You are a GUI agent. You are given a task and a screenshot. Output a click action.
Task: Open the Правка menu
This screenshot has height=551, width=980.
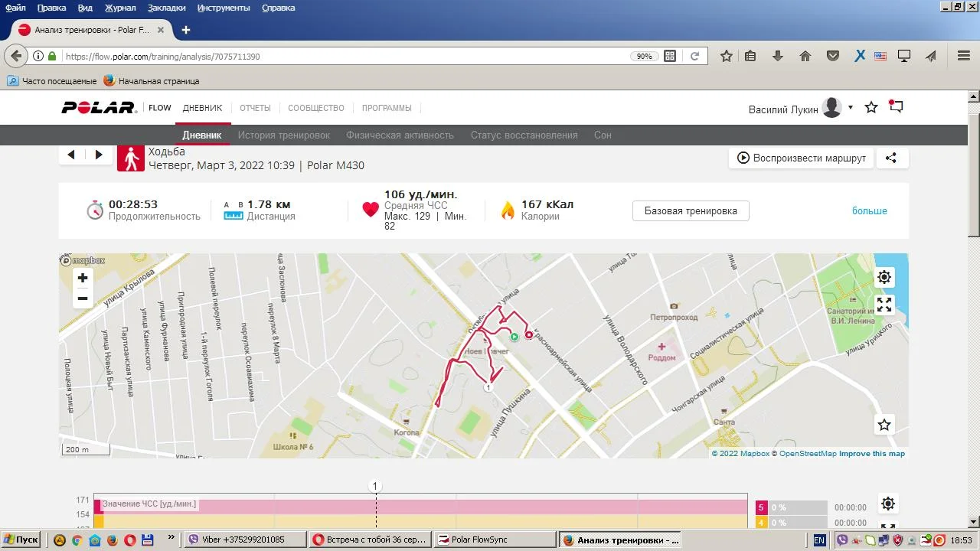pyautogui.click(x=51, y=8)
